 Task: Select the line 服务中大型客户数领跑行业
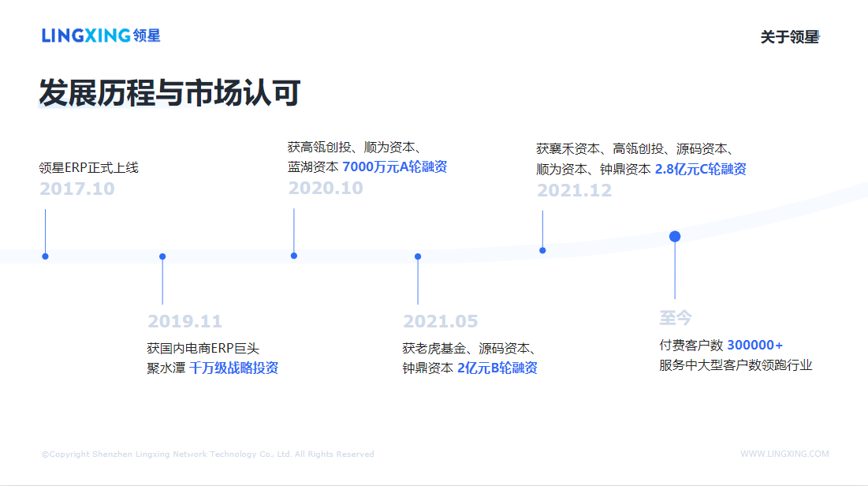pos(736,365)
